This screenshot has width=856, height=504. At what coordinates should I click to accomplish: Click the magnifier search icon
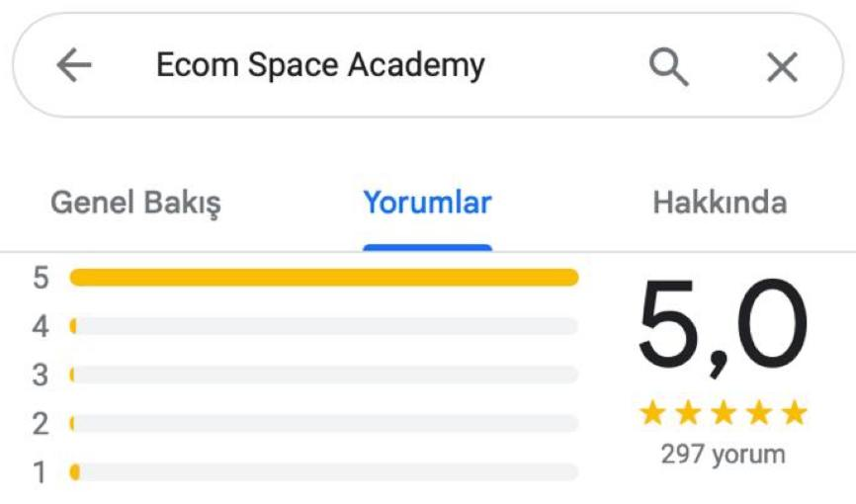[x=668, y=66]
